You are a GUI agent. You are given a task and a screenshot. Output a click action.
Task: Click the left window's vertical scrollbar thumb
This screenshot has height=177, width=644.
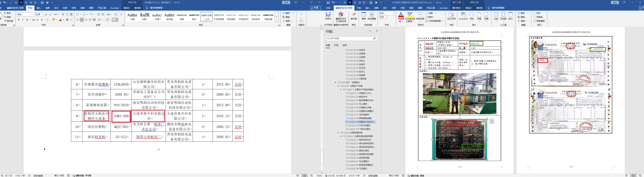[322, 156]
